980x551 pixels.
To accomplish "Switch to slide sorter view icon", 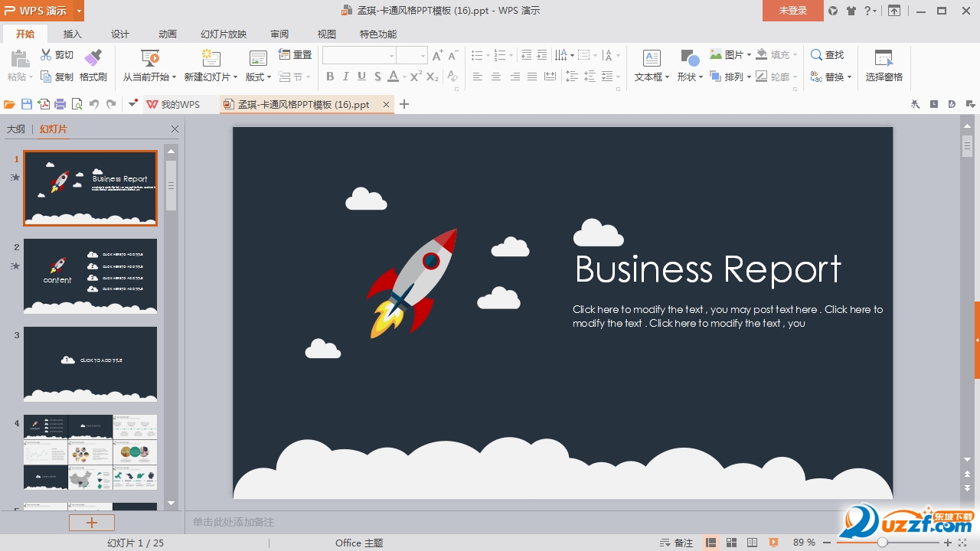I will click(732, 543).
